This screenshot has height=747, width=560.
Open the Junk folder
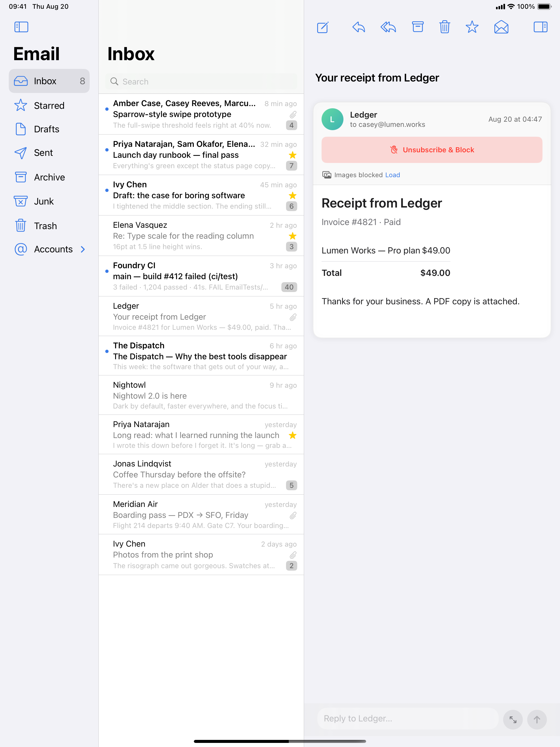tap(49, 201)
